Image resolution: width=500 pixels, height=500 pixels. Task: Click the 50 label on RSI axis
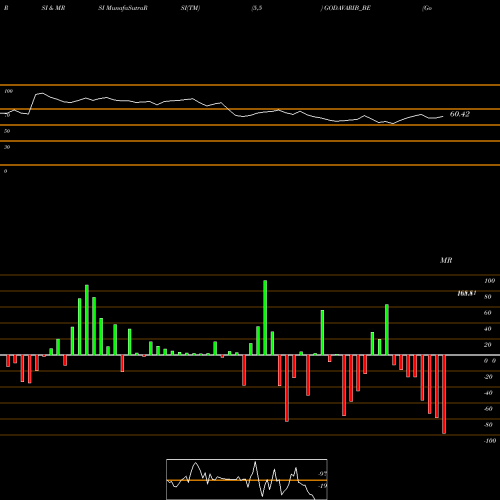click(7, 131)
